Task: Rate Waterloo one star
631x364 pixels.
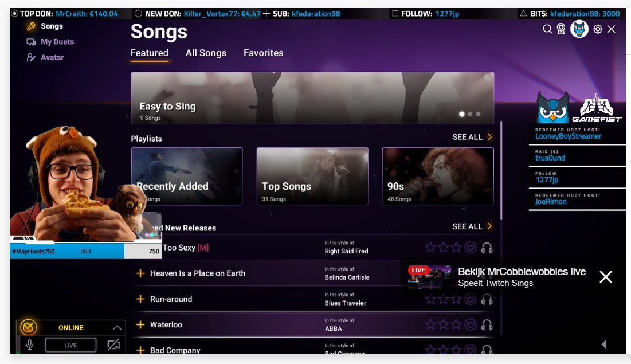Action: (x=430, y=324)
